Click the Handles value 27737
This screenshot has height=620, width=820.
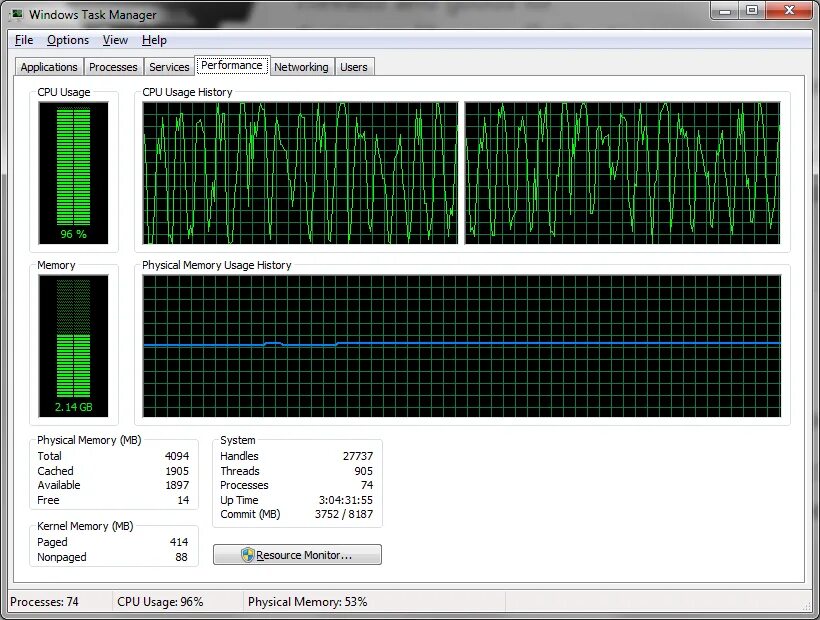pos(358,456)
